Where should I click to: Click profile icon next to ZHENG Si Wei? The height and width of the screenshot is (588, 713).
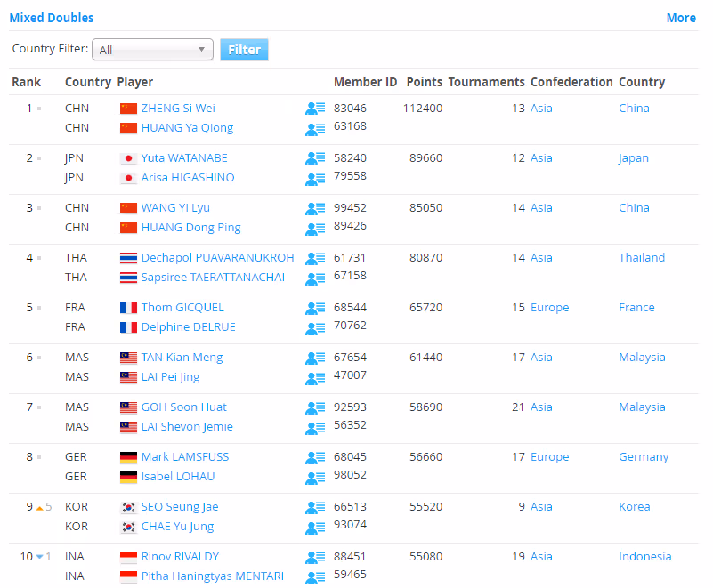315,109
